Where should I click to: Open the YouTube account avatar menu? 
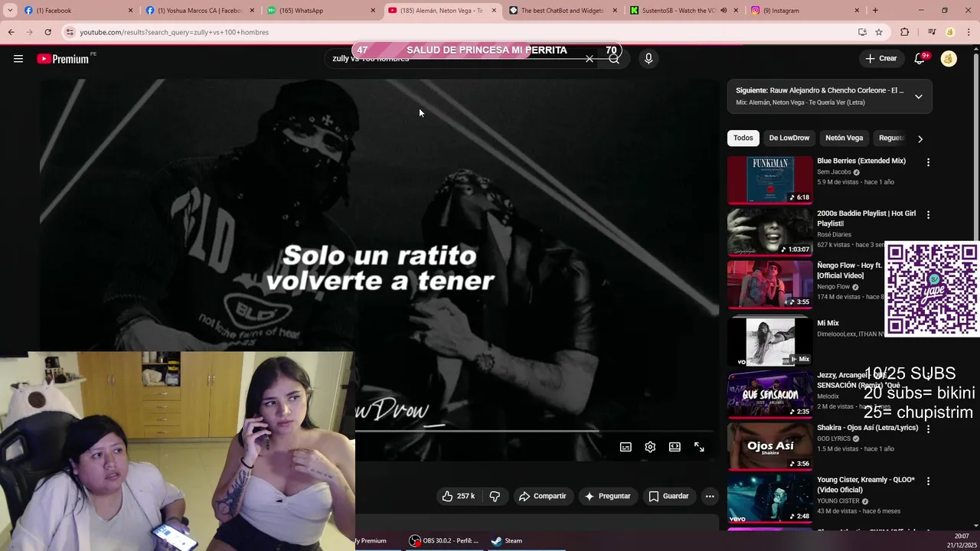tap(949, 59)
